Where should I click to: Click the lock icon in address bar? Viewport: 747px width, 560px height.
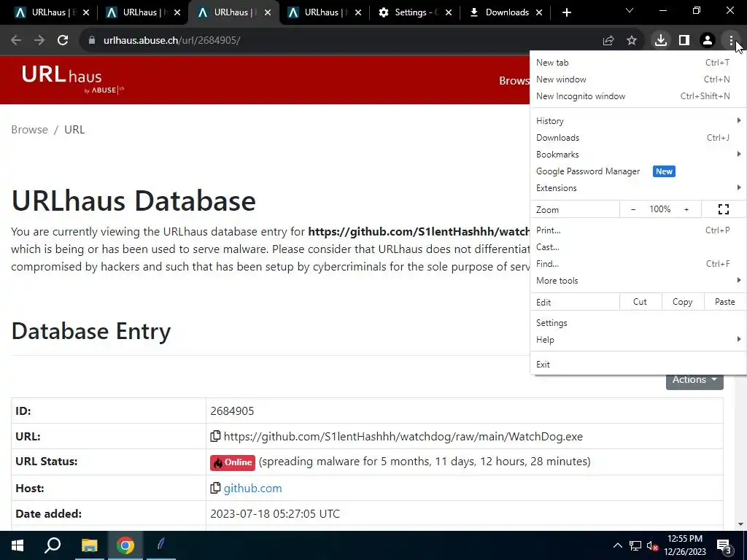point(92,41)
